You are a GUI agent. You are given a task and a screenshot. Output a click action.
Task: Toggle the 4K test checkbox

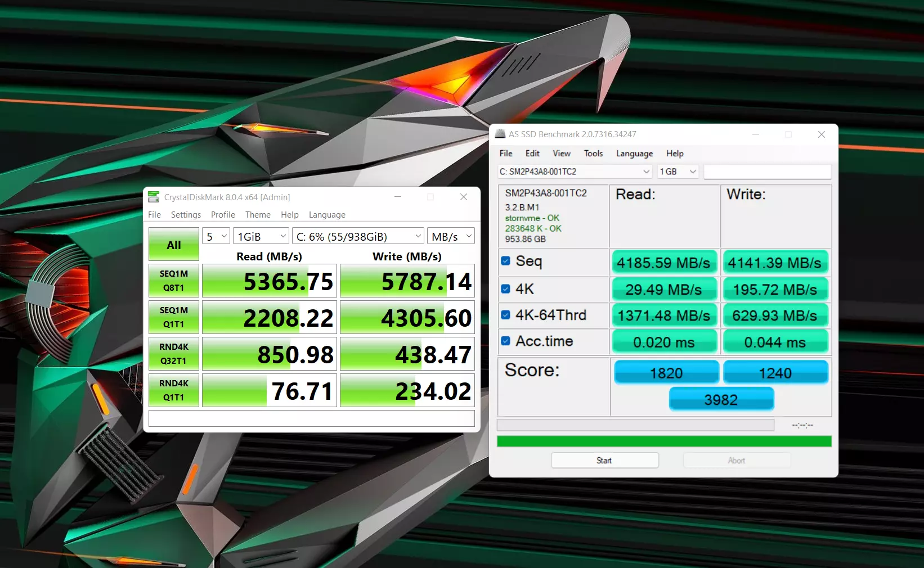click(505, 289)
